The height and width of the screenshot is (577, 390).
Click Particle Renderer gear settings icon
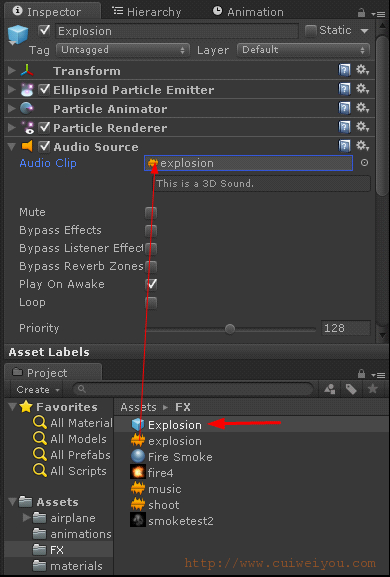click(362, 127)
